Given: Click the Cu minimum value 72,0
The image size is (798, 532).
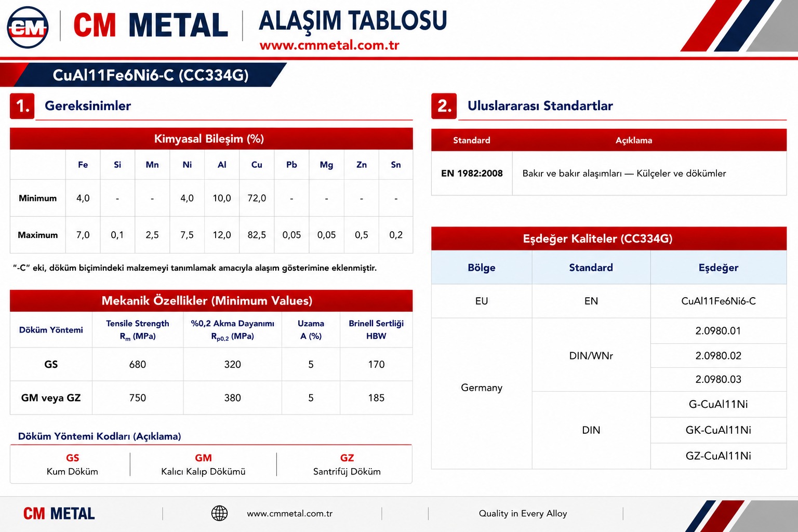Looking at the screenshot, I should coord(257,198).
